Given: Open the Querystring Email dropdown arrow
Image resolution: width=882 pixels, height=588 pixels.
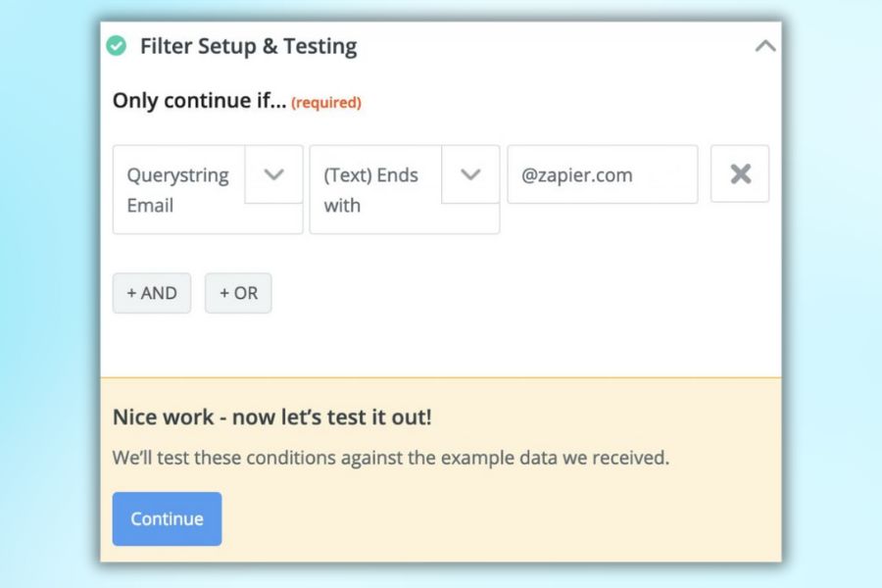Looking at the screenshot, I should click(273, 174).
